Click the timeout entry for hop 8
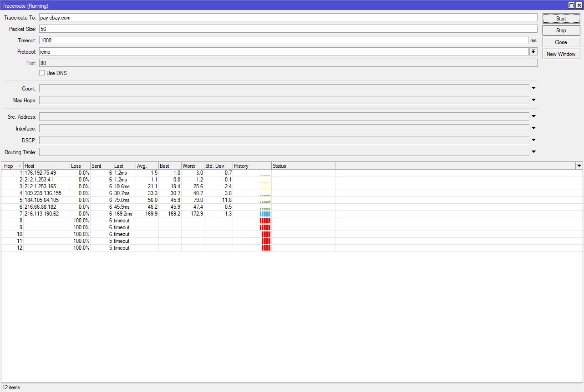 coord(122,221)
